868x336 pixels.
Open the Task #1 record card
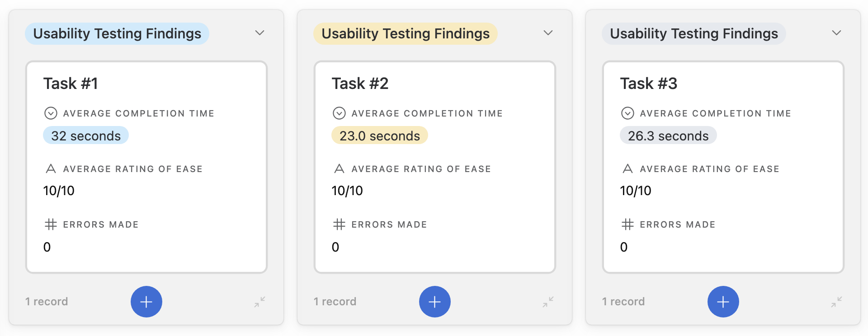click(x=146, y=167)
